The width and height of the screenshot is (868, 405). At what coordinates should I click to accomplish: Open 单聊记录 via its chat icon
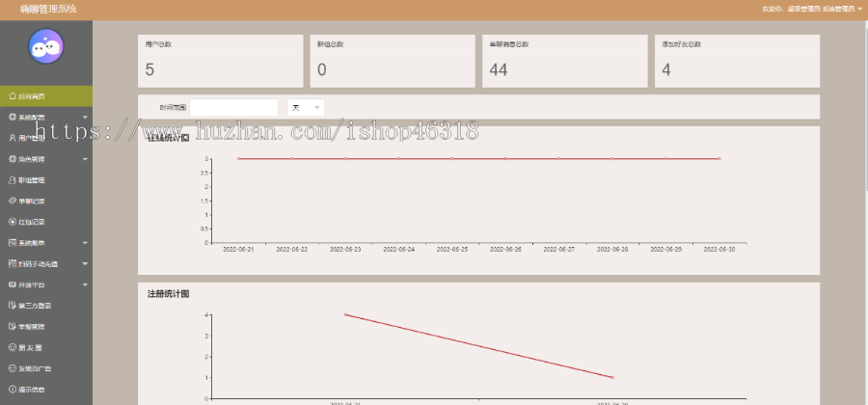pos(13,201)
